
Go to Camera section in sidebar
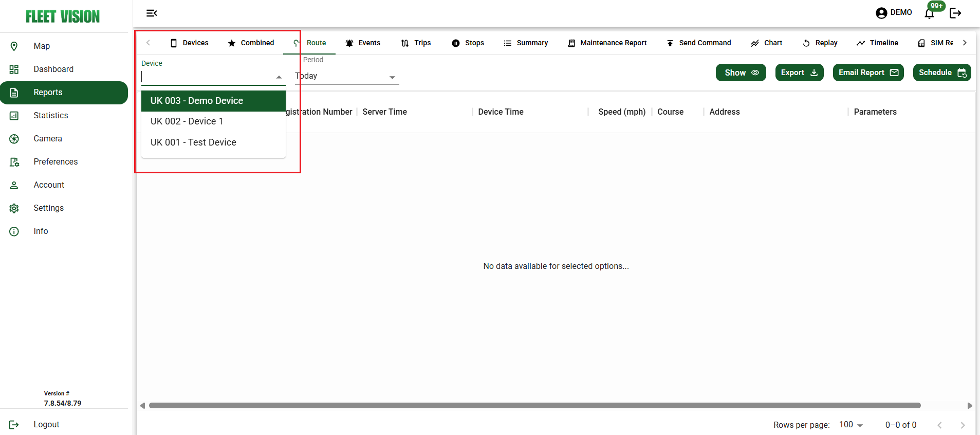click(47, 139)
